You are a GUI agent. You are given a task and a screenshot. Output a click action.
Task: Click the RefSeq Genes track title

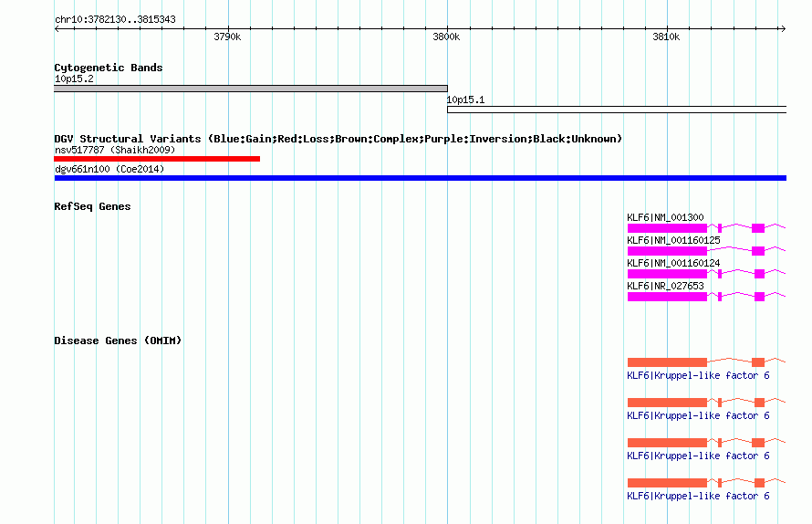click(x=92, y=206)
